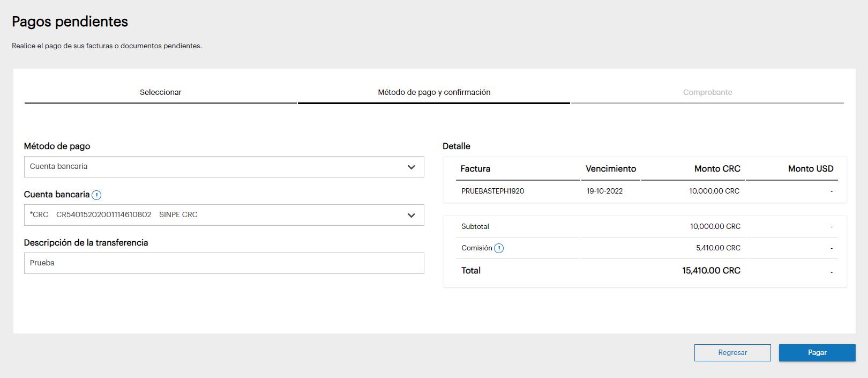The image size is (868, 378).
Task: Click the Monto CRC column header
Action: pyautogui.click(x=717, y=169)
